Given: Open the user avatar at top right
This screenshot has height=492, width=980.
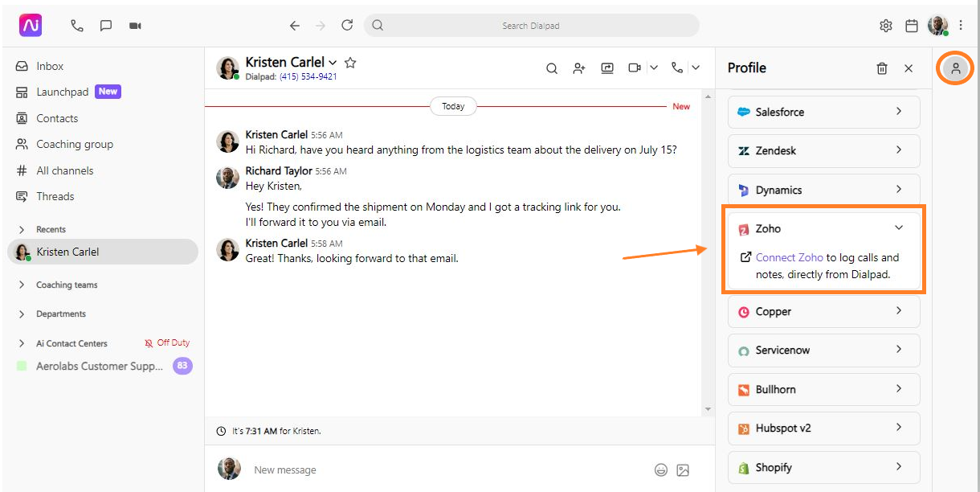Looking at the screenshot, I should click(x=938, y=26).
